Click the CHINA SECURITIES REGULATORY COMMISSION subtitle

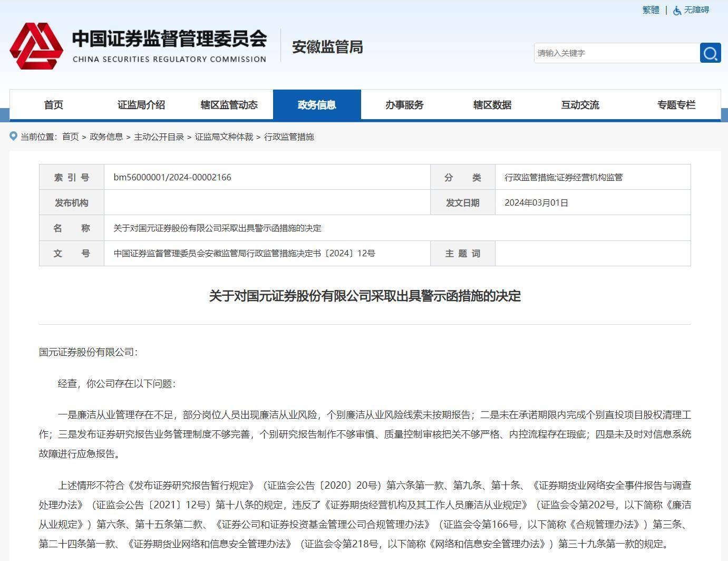pos(169,59)
